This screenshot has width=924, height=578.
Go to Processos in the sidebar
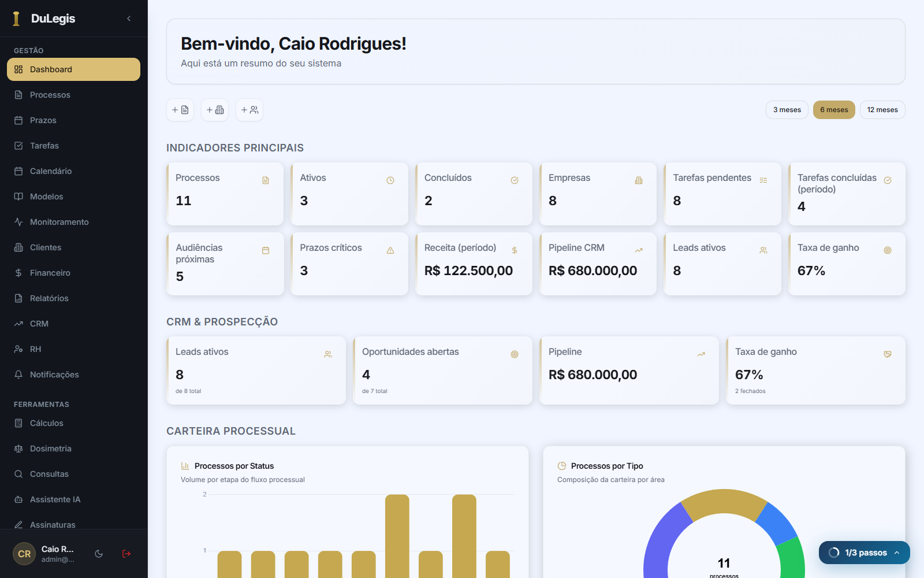pyautogui.click(x=73, y=95)
